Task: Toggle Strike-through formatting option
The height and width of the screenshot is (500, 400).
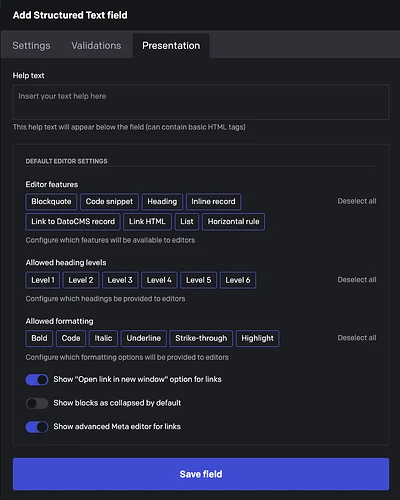Action: point(201,338)
